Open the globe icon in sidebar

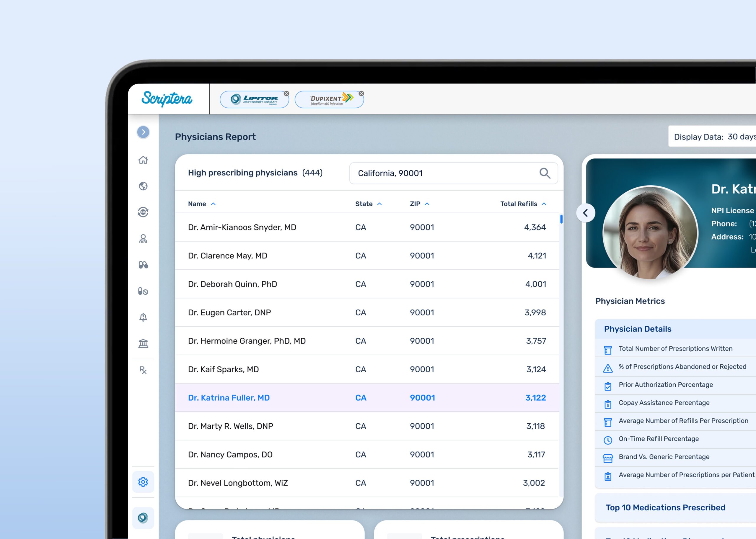tap(143, 186)
